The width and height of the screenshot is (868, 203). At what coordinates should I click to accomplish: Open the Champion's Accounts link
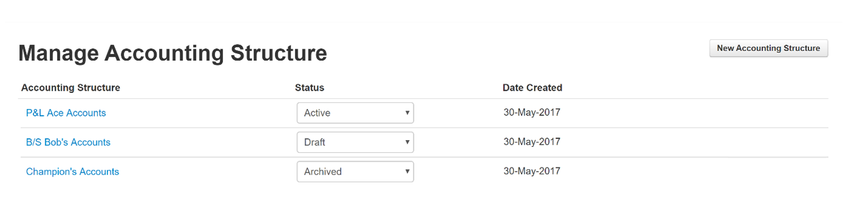point(72,172)
